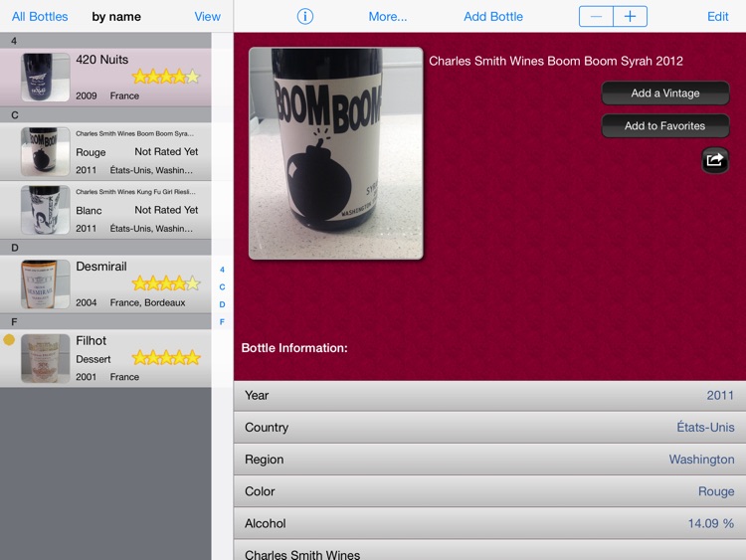This screenshot has height=560, width=746.
Task: Select the Desmirail title text
Action: point(101,267)
